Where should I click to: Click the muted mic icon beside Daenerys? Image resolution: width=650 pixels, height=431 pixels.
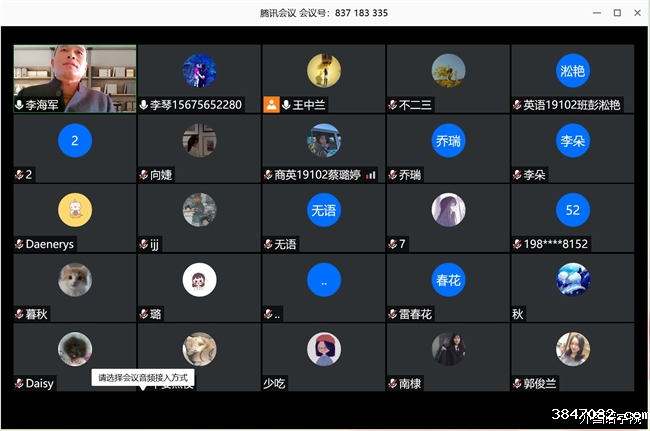(19, 244)
